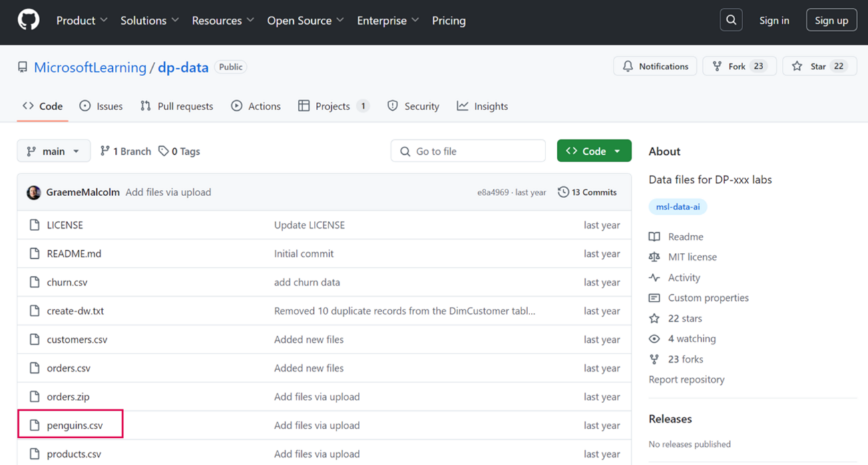Screen dimensions: 868x465
Task: Click the Go to file search field
Action: [468, 151]
